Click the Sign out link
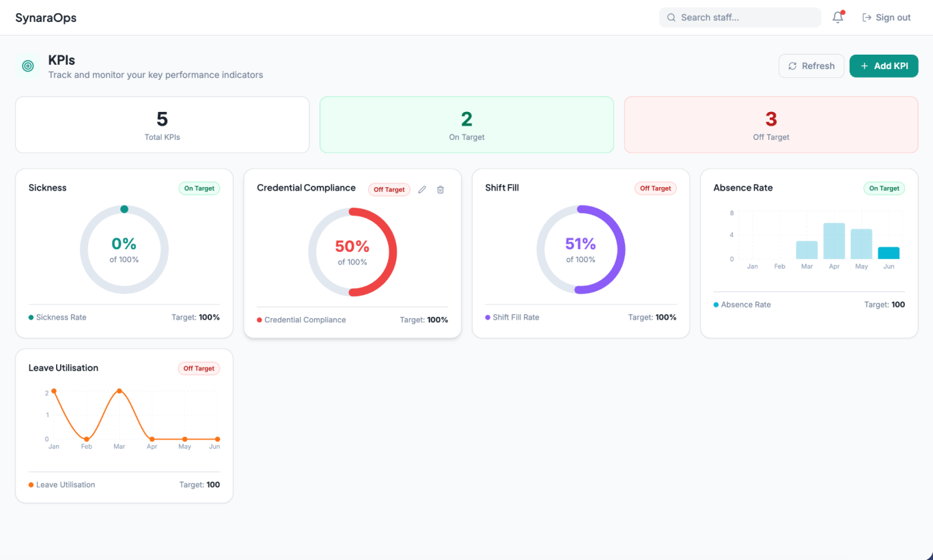Viewport: 933px width, 560px height. [x=887, y=18]
